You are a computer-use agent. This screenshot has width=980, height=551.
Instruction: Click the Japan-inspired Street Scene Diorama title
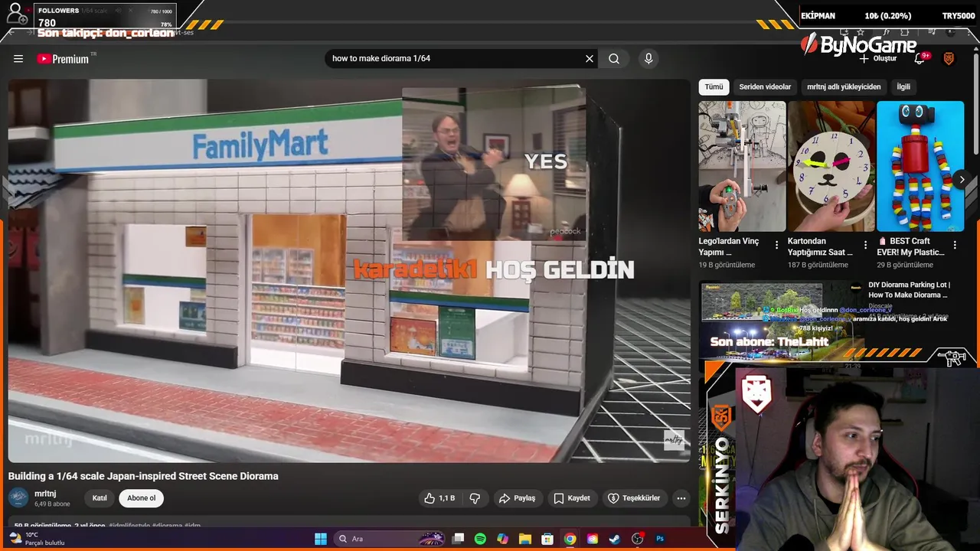click(x=143, y=476)
